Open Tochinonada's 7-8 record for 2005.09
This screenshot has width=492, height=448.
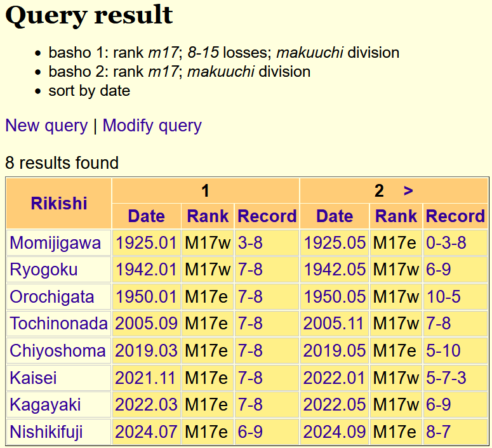point(250,324)
